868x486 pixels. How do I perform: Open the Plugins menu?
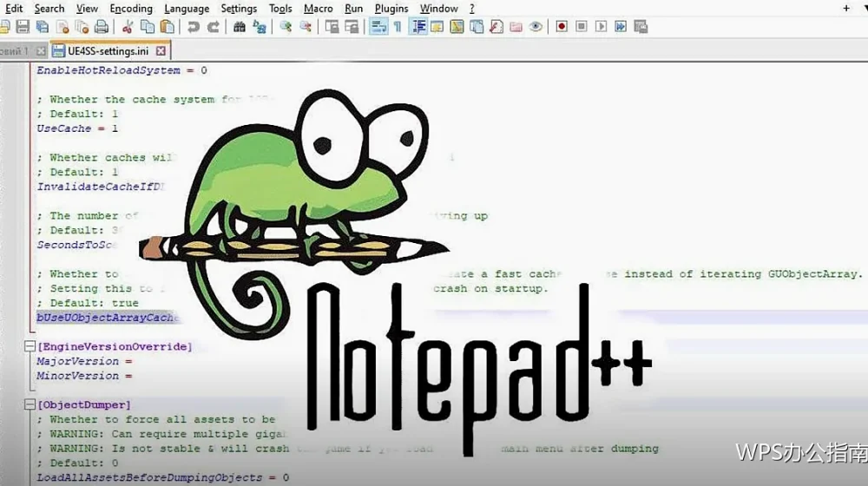(x=391, y=9)
